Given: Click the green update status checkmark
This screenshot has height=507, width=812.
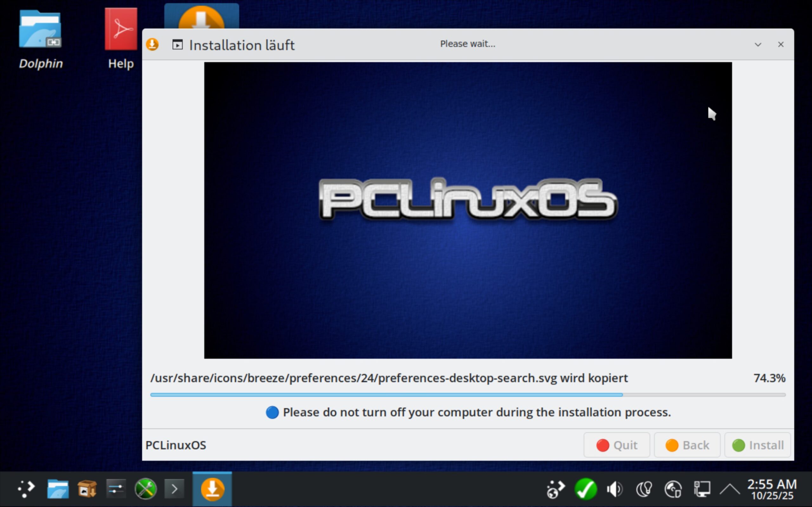Looking at the screenshot, I should tap(586, 489).
